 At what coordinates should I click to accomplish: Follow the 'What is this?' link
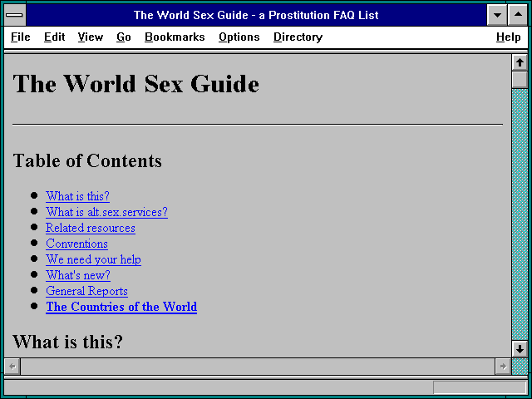(x=77, y=196)
